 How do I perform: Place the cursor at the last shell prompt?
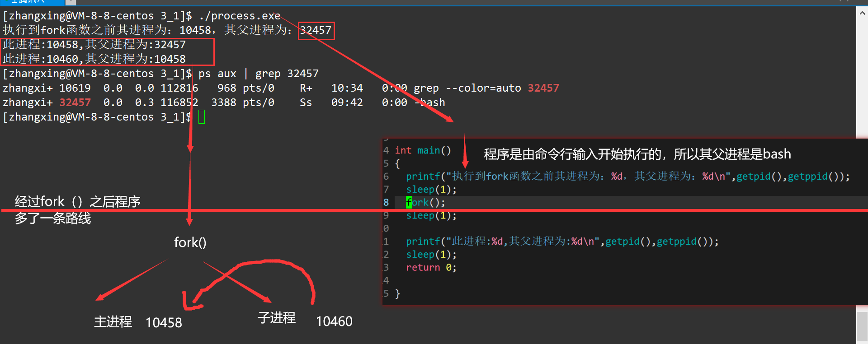tap(202, 117)
